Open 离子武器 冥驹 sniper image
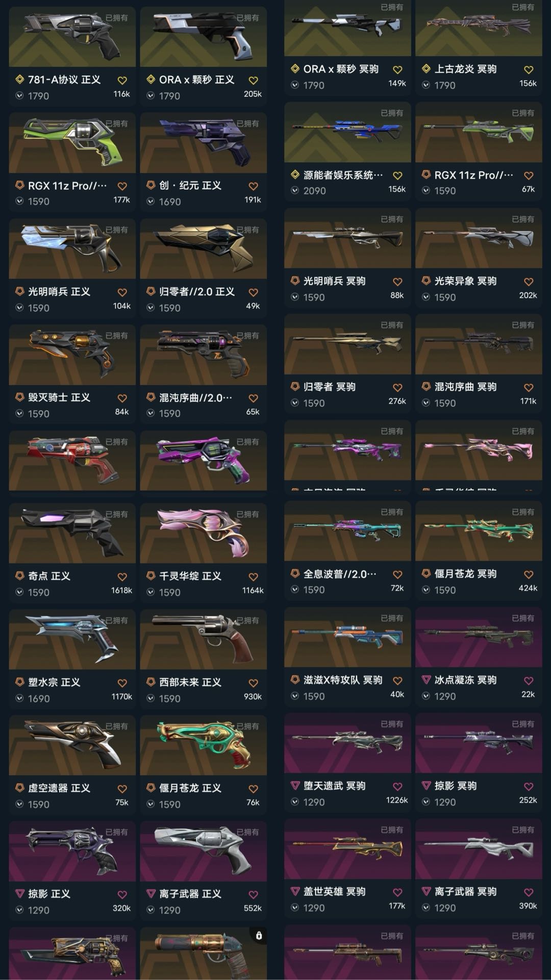The height and width of the screenshot is (980, 551). click(479, 848)
